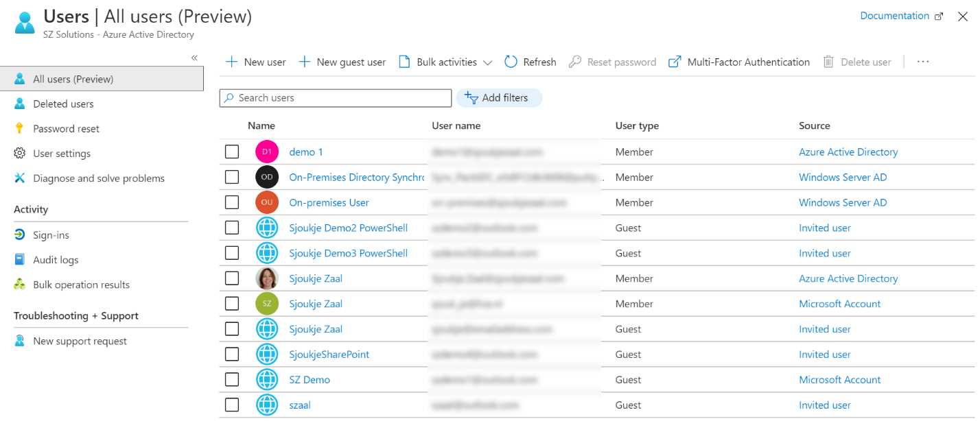Collapse the left navigation pane

(x=194, y=58)
